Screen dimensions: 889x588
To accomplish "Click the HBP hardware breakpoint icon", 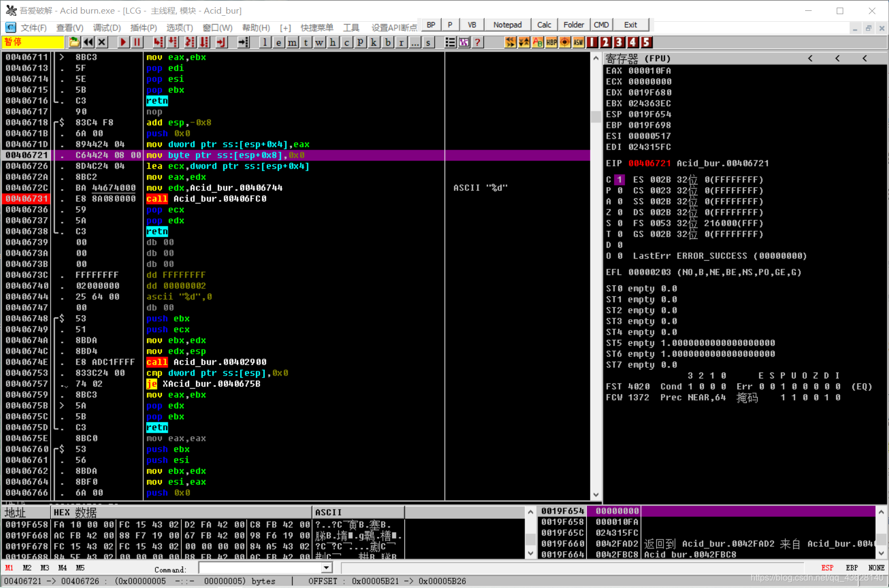I will [x=551, y=42].
